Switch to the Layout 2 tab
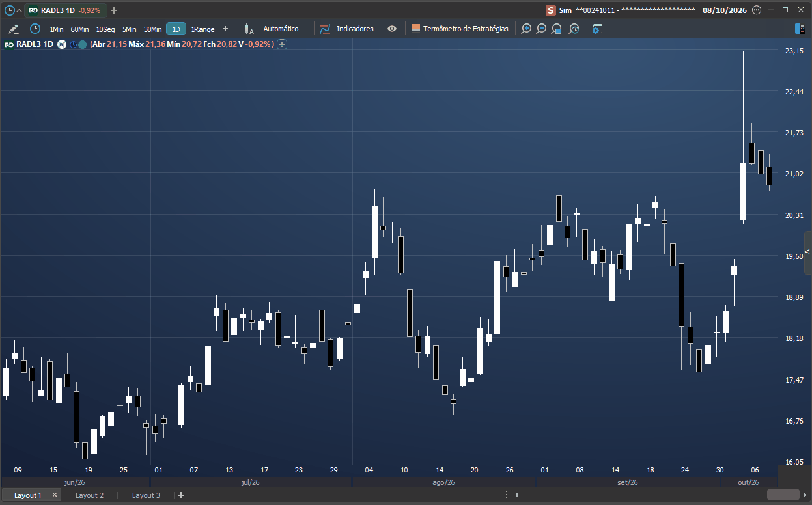This screenshot has height=505, width=812. click(x=89, y=495)
